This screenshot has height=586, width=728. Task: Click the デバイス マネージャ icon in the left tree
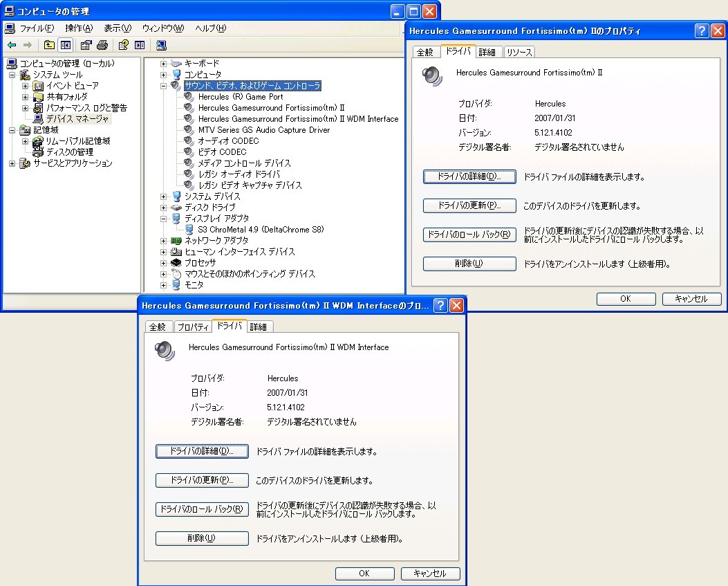(38, 119)
